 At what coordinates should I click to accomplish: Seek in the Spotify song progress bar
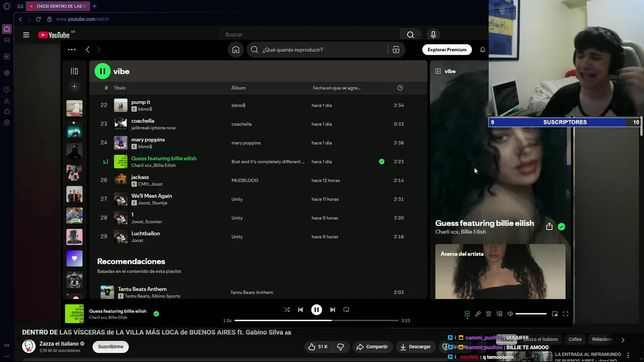(x=316, y=320)
